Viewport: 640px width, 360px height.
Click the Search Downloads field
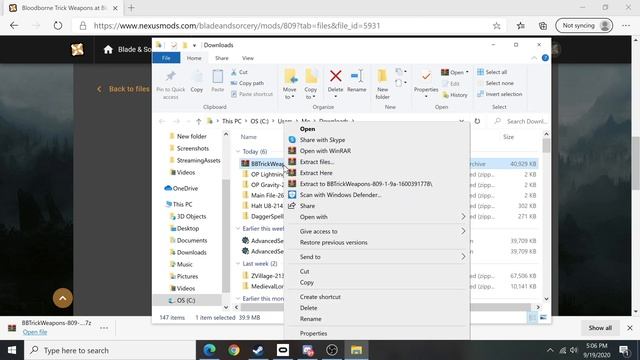(x=520, y=121)
